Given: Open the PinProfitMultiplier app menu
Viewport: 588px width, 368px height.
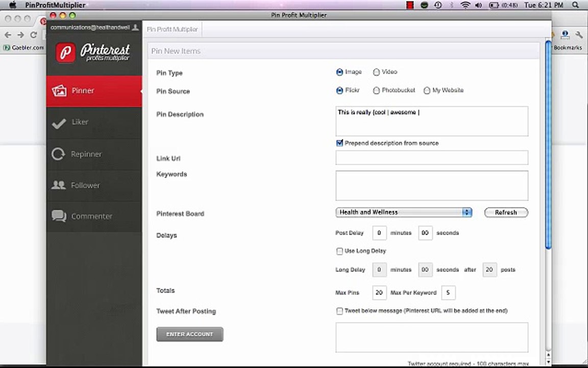Looking at the screenshot, I should pyautogui.click(x=55, y=5).
